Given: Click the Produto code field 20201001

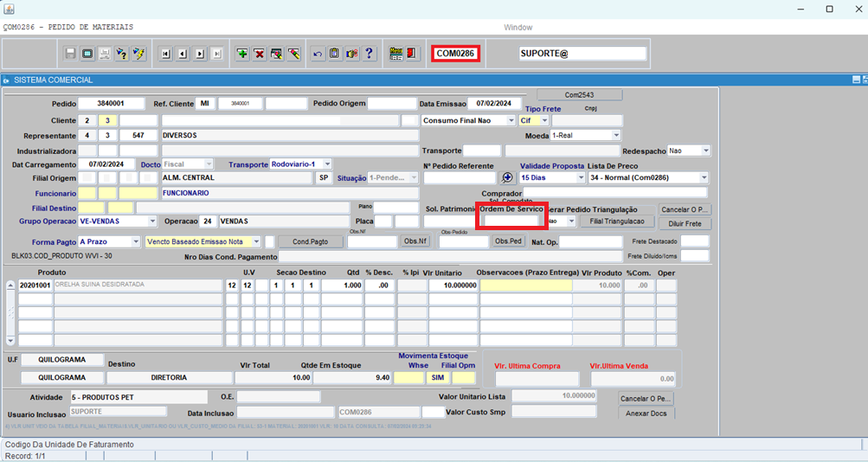Looking at the screenshot, I should (35, 286).
